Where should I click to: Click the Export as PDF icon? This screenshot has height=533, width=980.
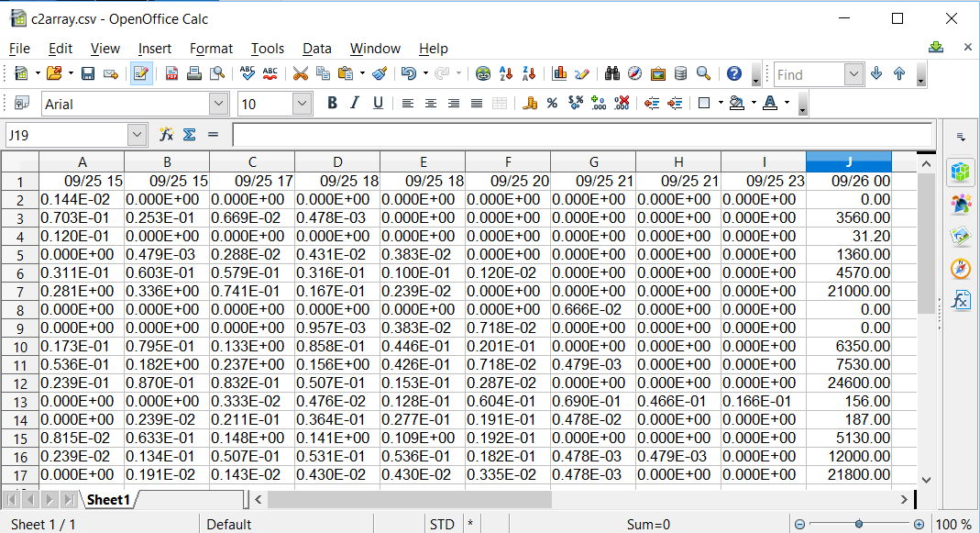(x=171, y=74)
